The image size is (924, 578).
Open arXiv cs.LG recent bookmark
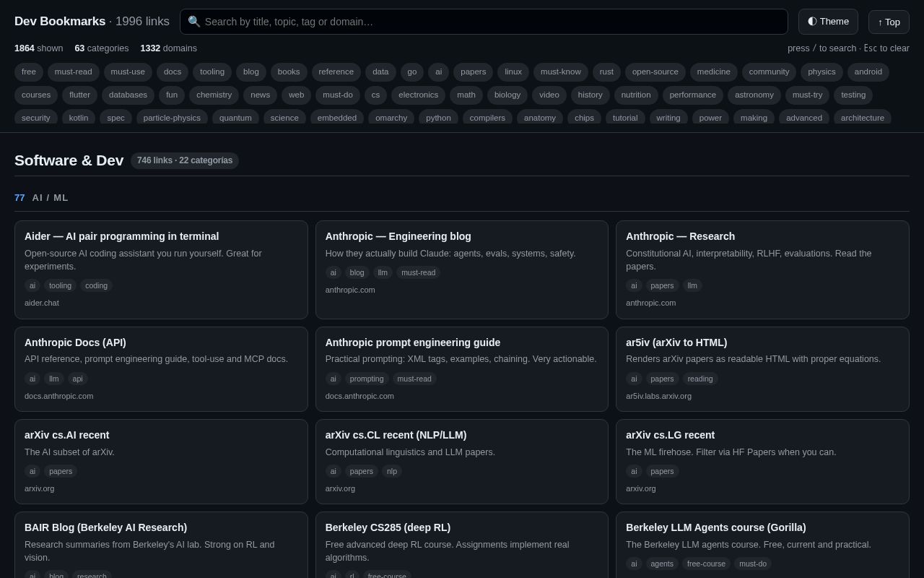[x=762, y=462]
